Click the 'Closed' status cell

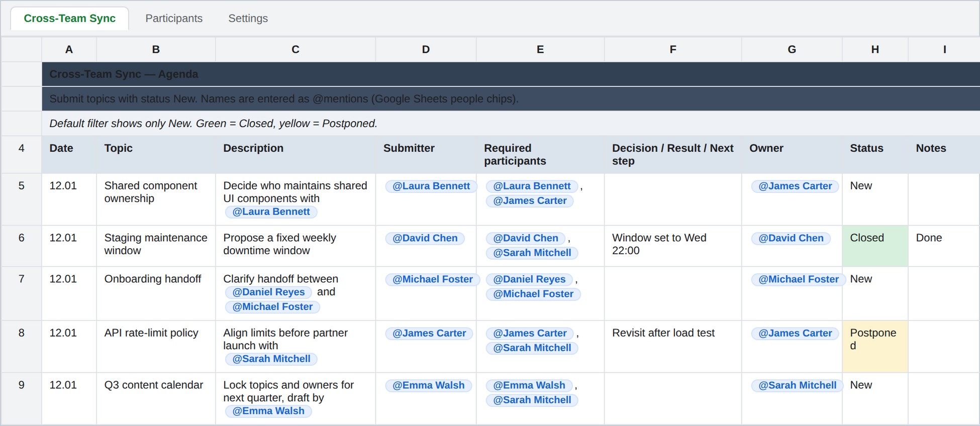pos(875,246)
